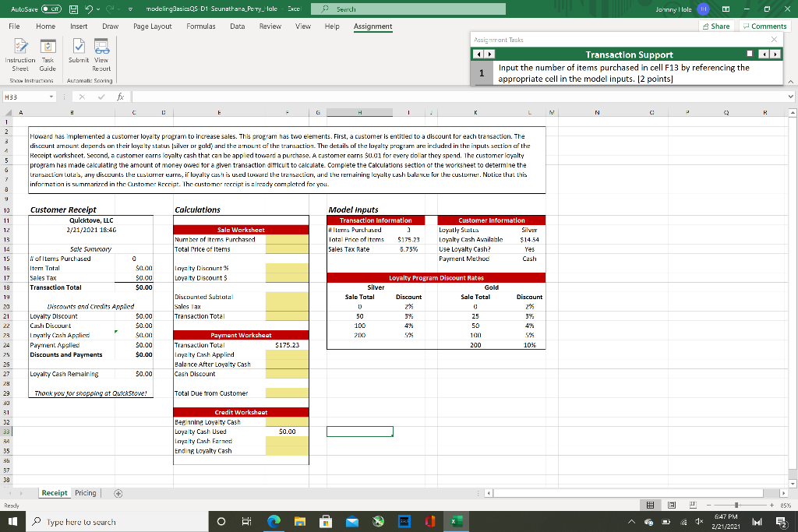Open the Office app from the taskbar
This screenshot has height=532, width=798.
tap(430, 521)
